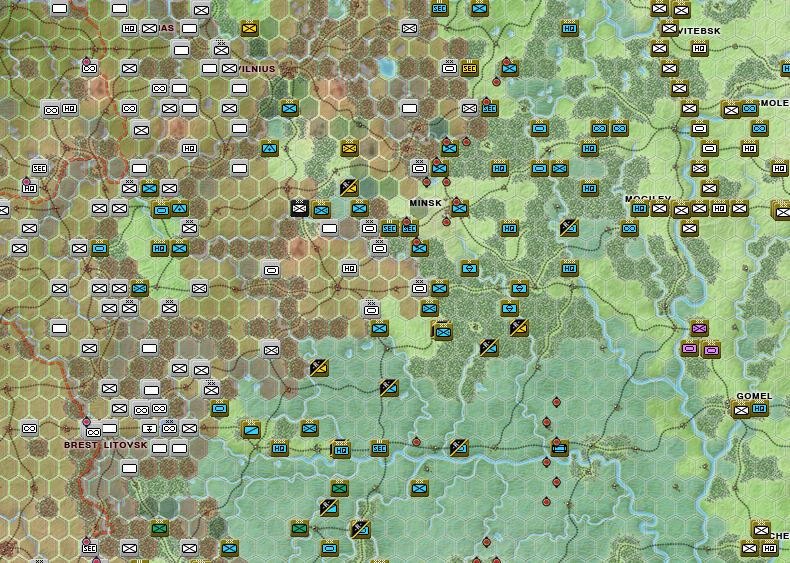The image size is (790, 563).
Task: Select the HQ counter just below Vitebsk label
Action: pos(699,48)
